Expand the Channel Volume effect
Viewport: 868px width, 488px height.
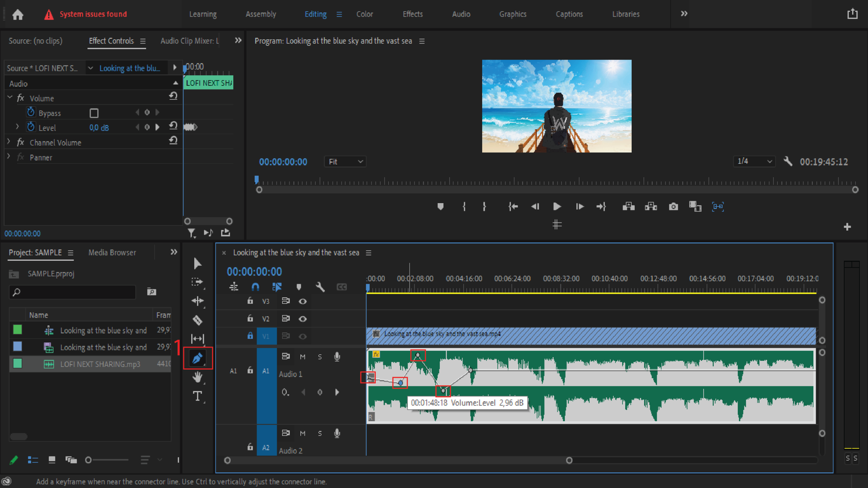tap(9, 142)
